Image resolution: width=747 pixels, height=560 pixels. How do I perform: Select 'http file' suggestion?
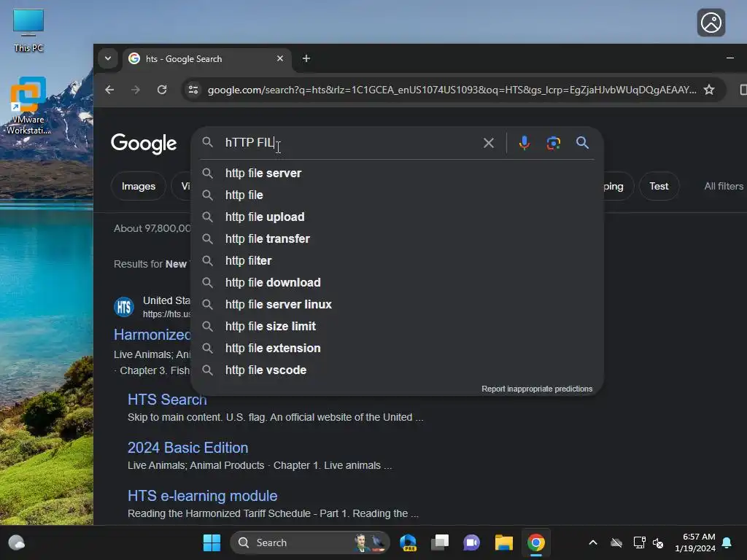tap(398, 195)
